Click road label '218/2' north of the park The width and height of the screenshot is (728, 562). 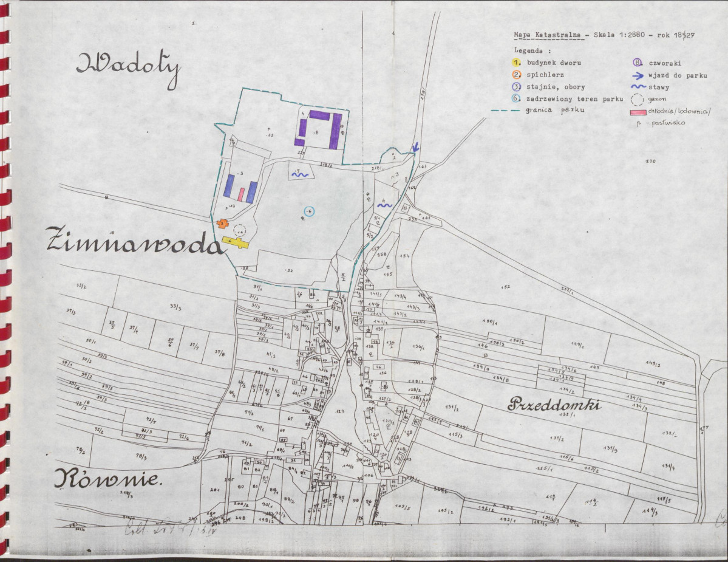pos(327,164)
